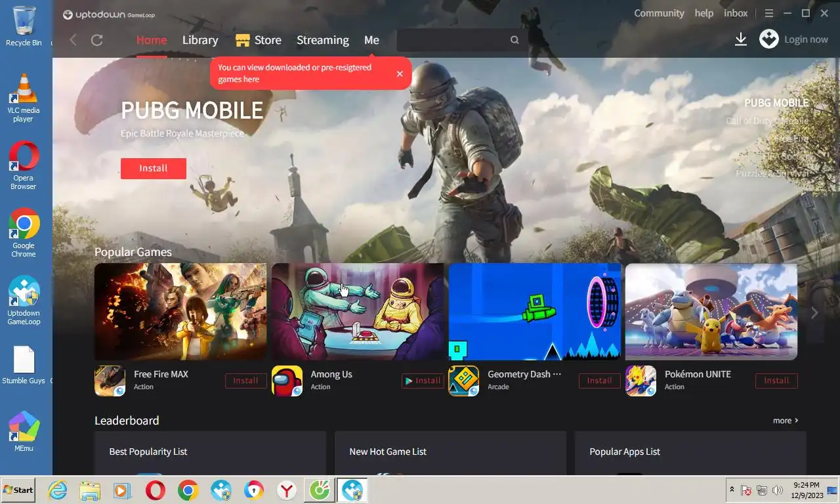
Task: Open the help menu
Action: pos(704,13)
